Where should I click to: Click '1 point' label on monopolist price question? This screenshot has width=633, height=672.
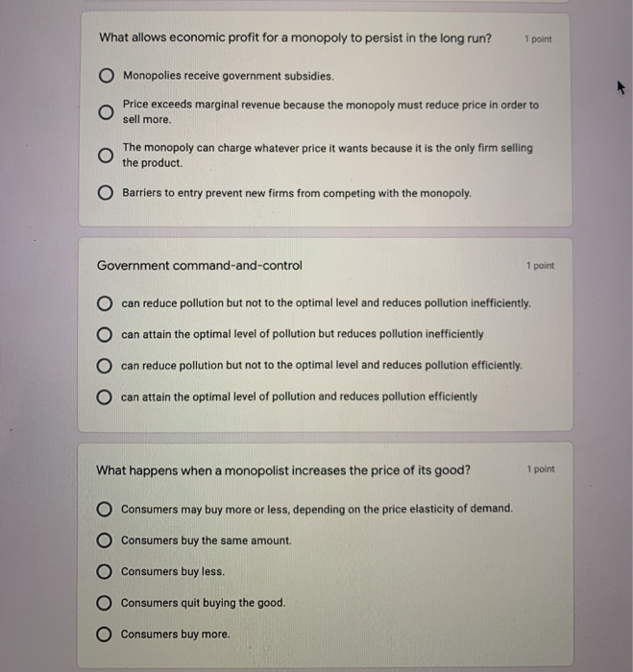(541, 469)
